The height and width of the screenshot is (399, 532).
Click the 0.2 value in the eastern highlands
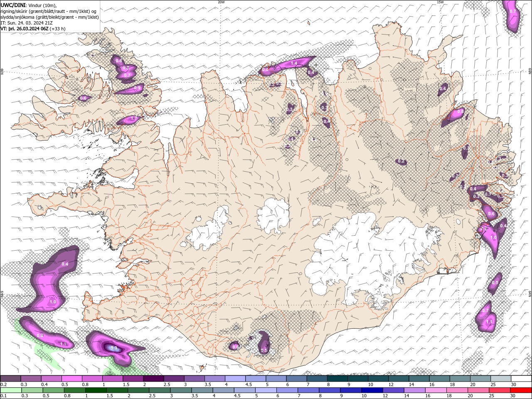(401, 161)
